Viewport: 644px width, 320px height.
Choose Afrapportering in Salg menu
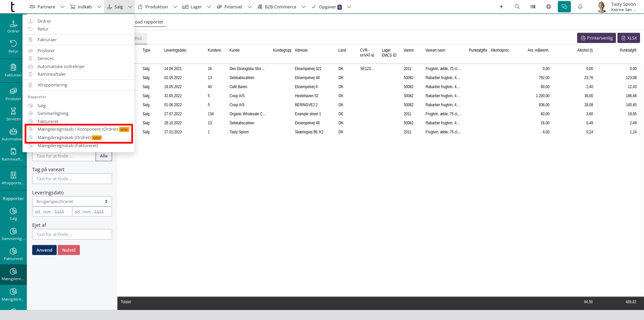point(52,85)
